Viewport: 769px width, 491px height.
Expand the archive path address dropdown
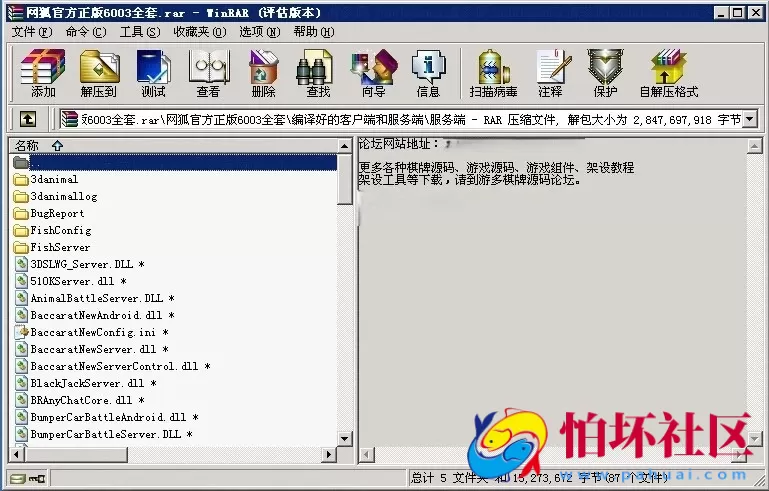[749, 119]
